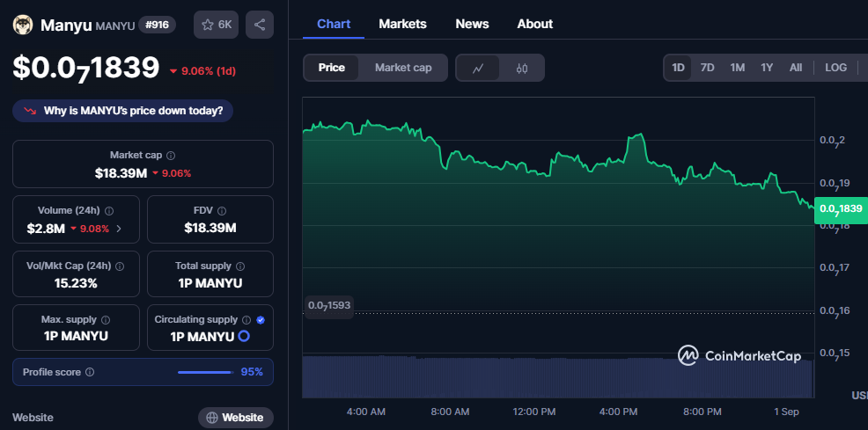Click the FDV info icon
The width and height of the screenshot is (868, 430).
tap(222, 211)
